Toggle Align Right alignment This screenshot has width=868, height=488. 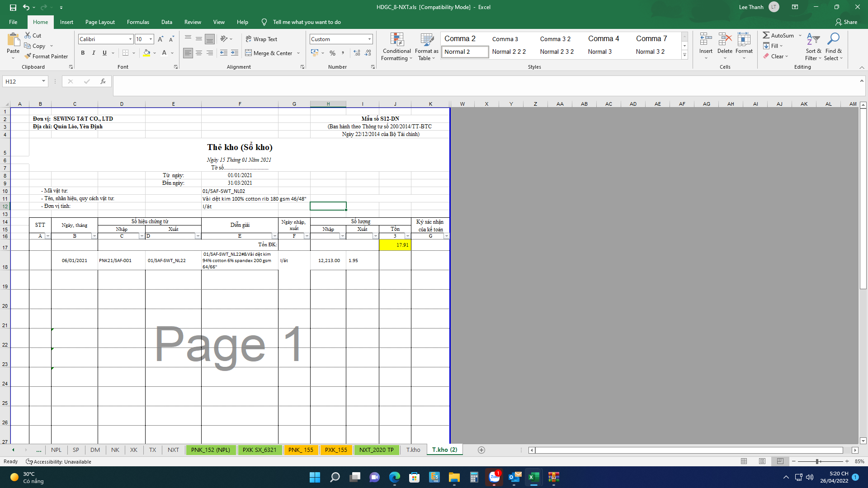coord(210,53)
